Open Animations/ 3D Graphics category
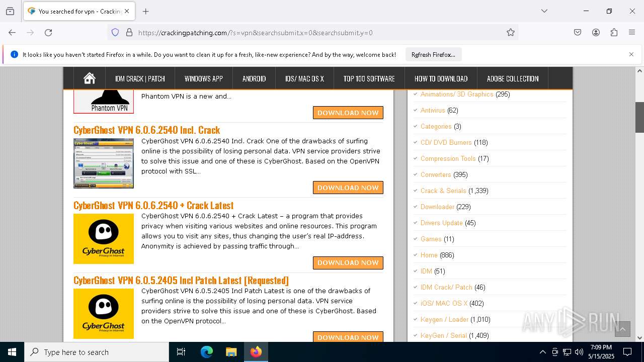This screenshot has height=362, width=644. [457, 94]
